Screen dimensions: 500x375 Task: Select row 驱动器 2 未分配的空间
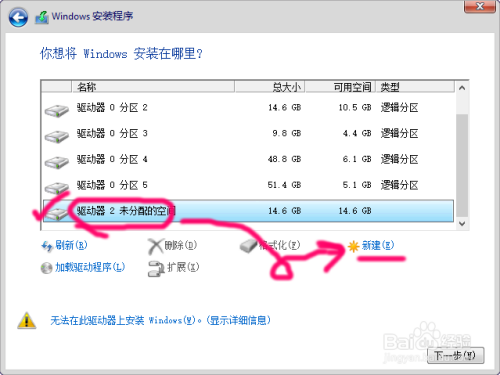[248, 211]
